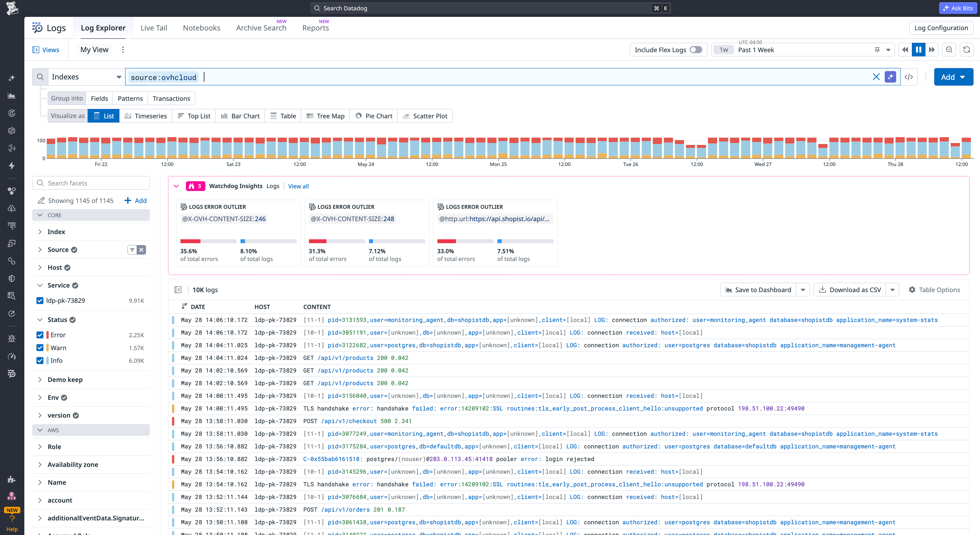Uncheck the Warn status checkbox
The width and height of the screenshot is (980, 535).
(x=40, y=348)
